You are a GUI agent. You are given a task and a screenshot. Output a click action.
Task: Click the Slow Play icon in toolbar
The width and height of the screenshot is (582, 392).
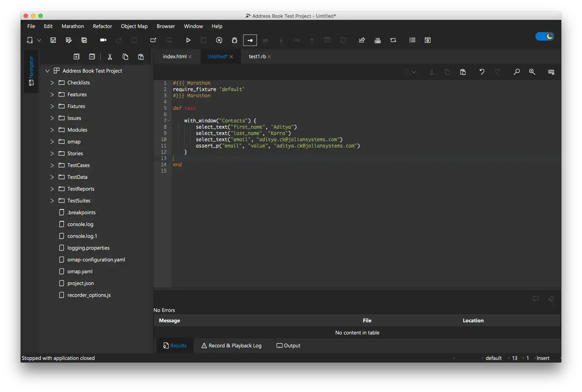219,40
